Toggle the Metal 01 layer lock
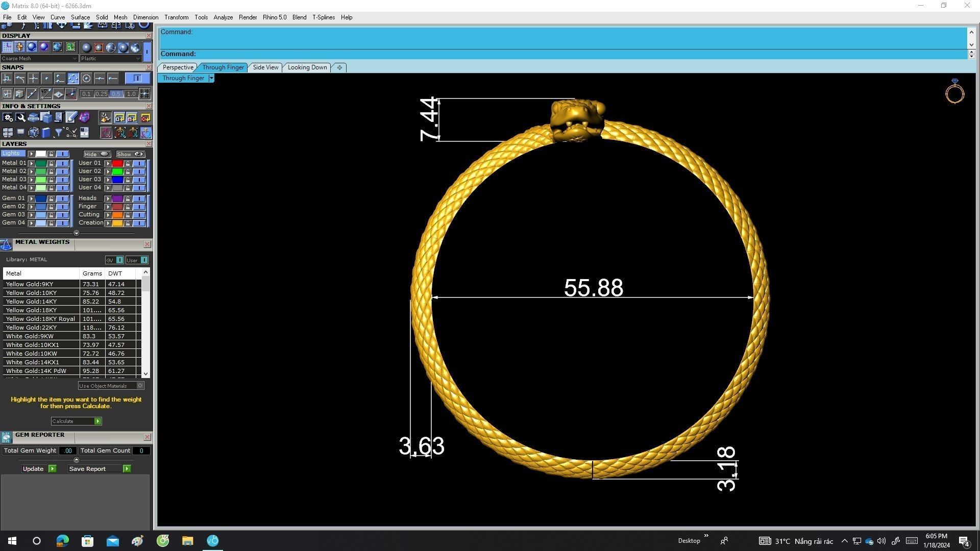980x551 pixels. (x=51, y=163)
